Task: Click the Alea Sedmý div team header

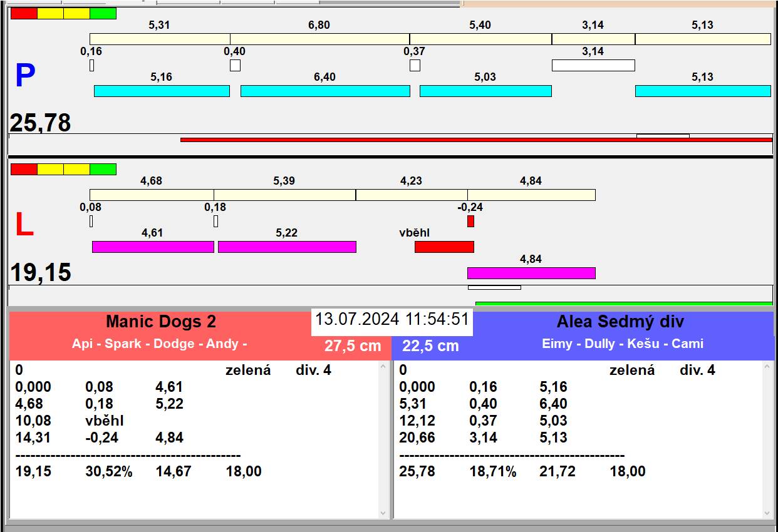Action: [x=620, y=322]
